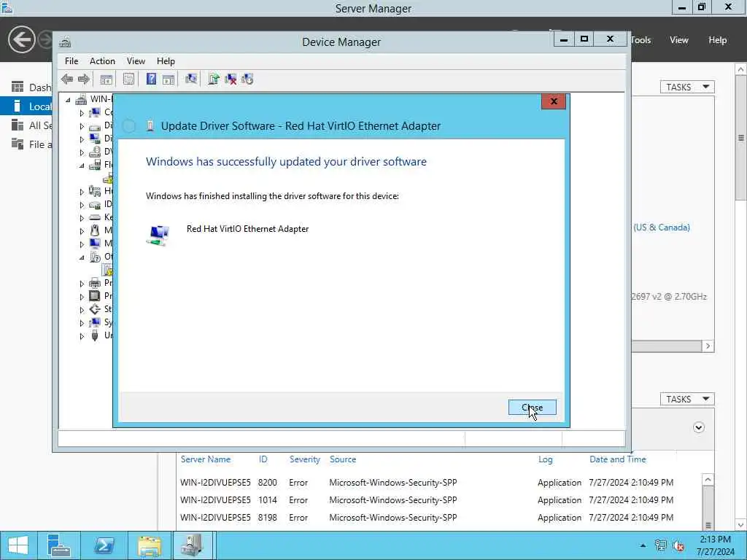Click the red X on Update Driver dialog
The height and width of the screenshot is (560, 747).
pyautogui.click(x=554, y=101)
